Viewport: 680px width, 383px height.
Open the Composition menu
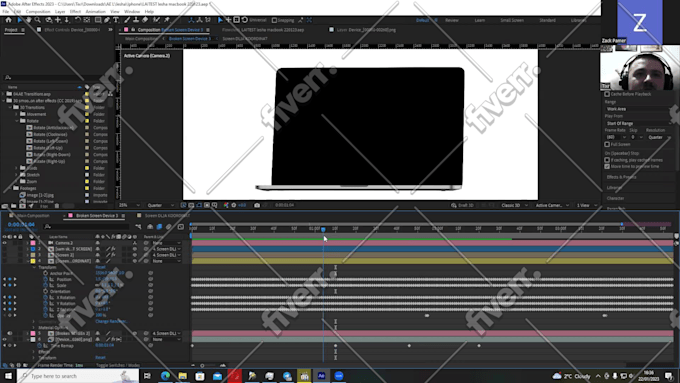click(x=38, y=12)
